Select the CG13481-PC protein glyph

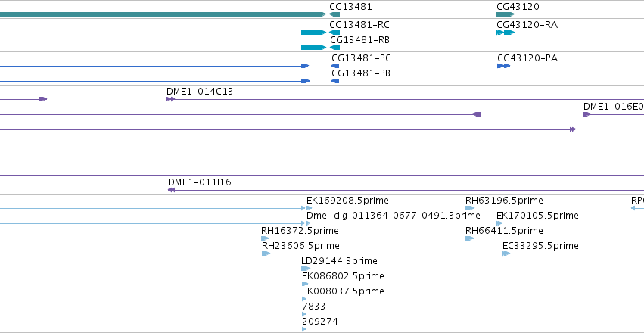click(335, 66)
